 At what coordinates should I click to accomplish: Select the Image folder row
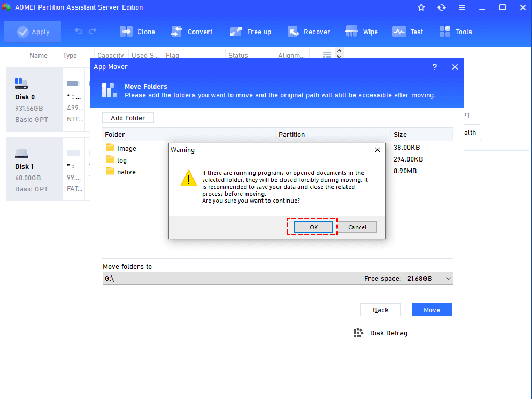pyautogui.click(x=127, y=149)
